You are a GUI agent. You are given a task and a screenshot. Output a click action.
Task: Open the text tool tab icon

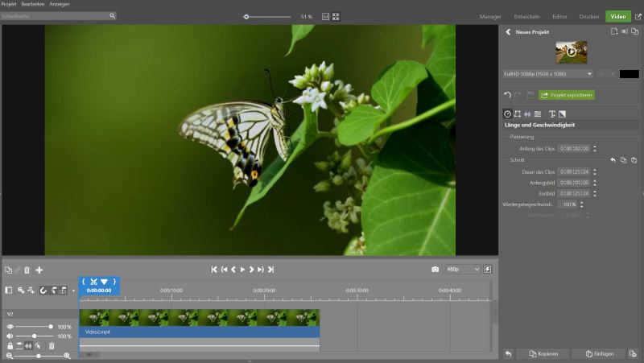[x=552, y=113]
